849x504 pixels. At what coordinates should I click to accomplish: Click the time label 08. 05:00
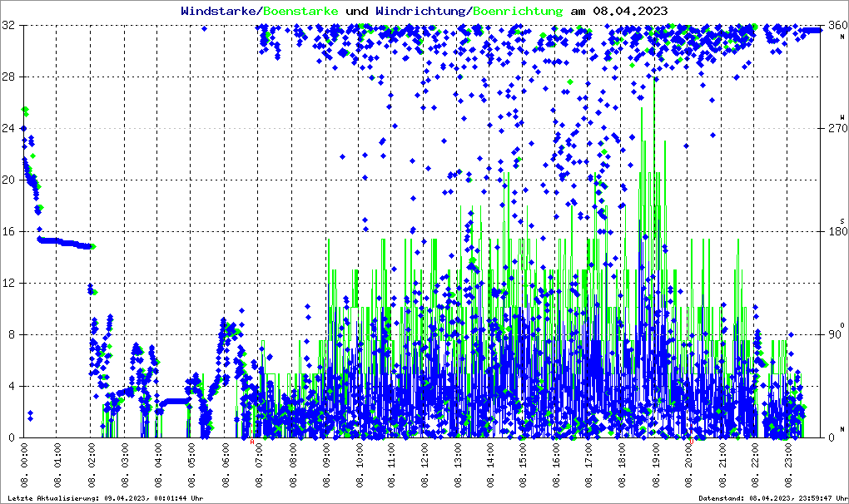pos(191,466)
